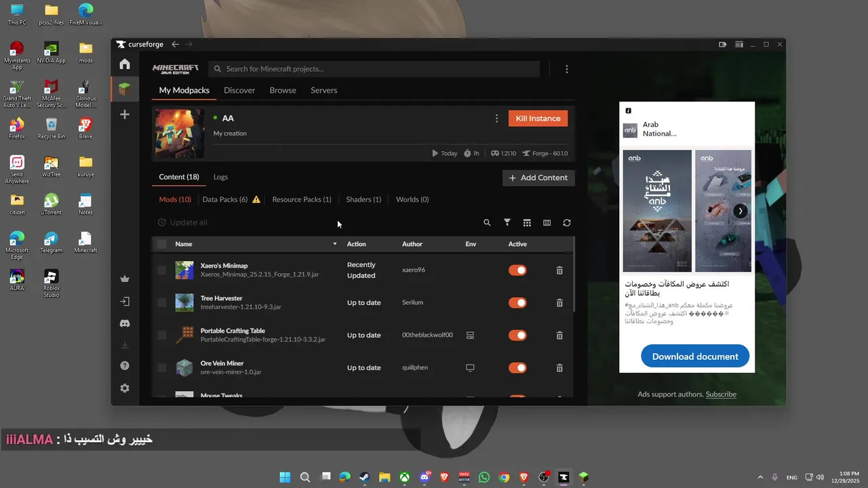
Task: Select the Data Packs (6) tab
Action: 225,199
